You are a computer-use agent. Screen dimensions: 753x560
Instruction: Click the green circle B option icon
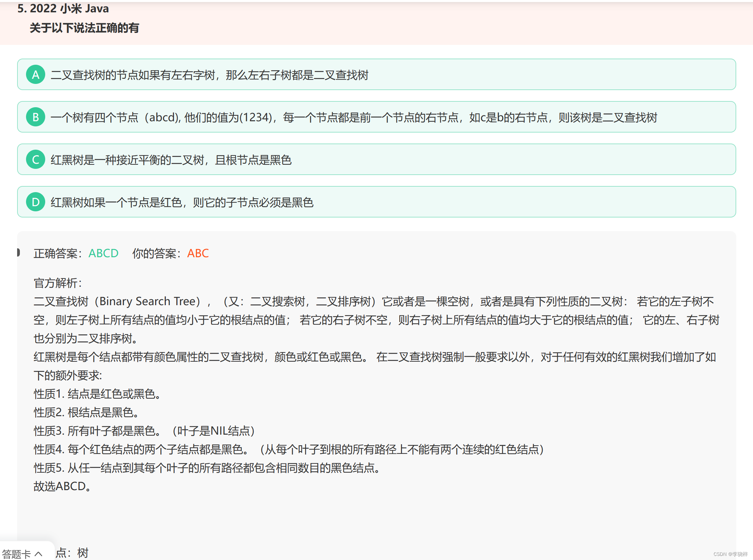coord(36,117)
